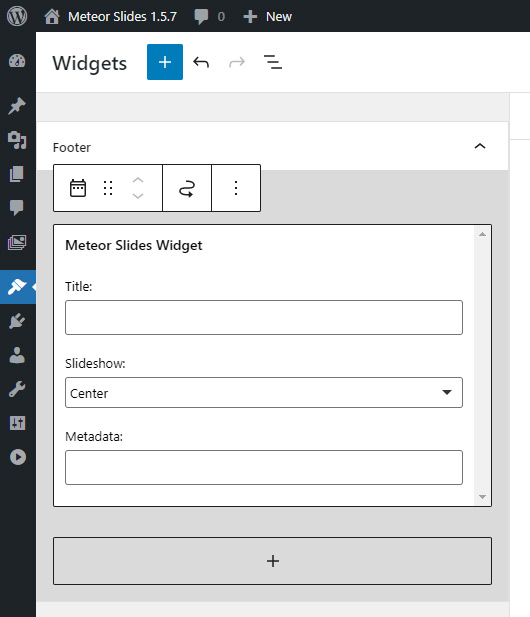Click the Title text field
Viewport: 530px width, 617px height.
click(x=264, y=318)
